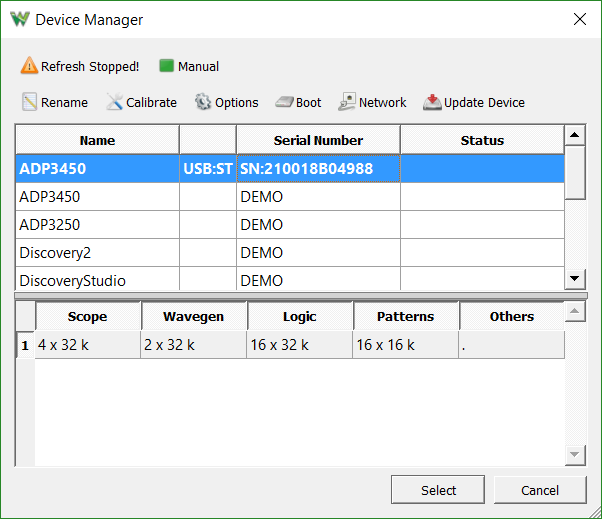
Task: Click the Calibrate tools icon
Action: pyautogui.click(x=114, y=102)
